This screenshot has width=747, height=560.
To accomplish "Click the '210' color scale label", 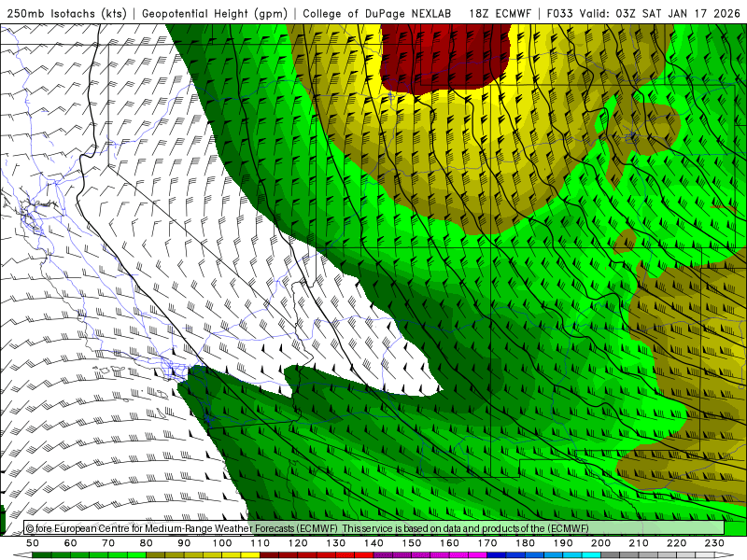I will click(639, 543).
